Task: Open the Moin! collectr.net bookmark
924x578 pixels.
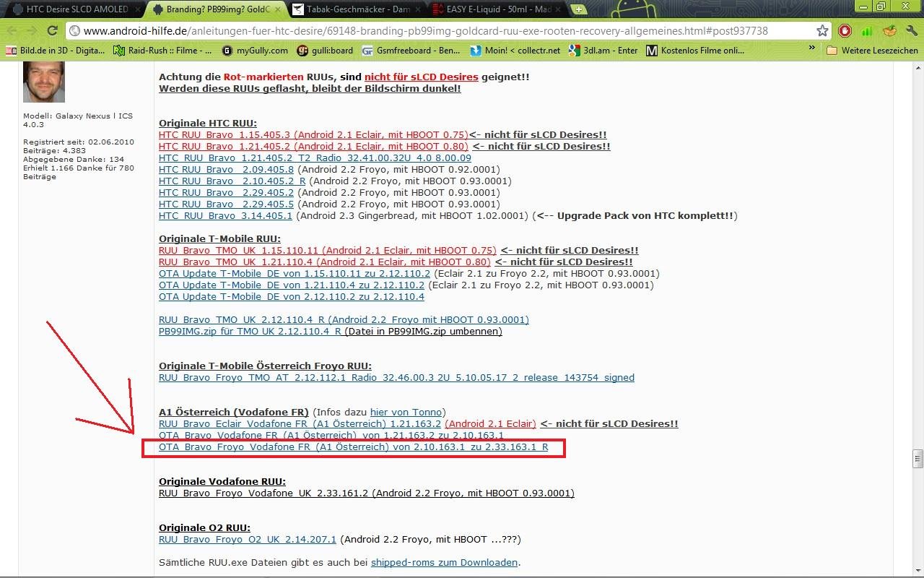Action: pyautogui.click(x=515, y=51)
